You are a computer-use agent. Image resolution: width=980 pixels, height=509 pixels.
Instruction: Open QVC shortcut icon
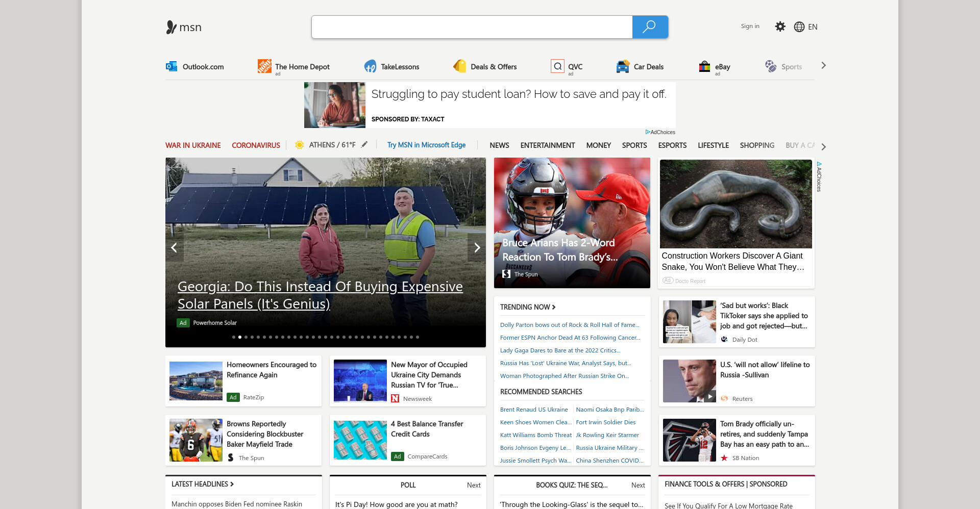click(558, 66)
